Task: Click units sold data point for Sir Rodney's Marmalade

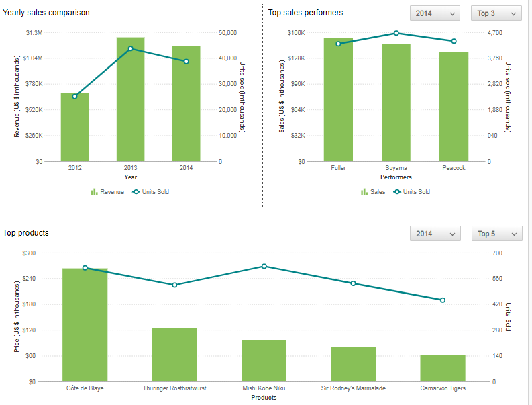Action: (x=354, y=283)
